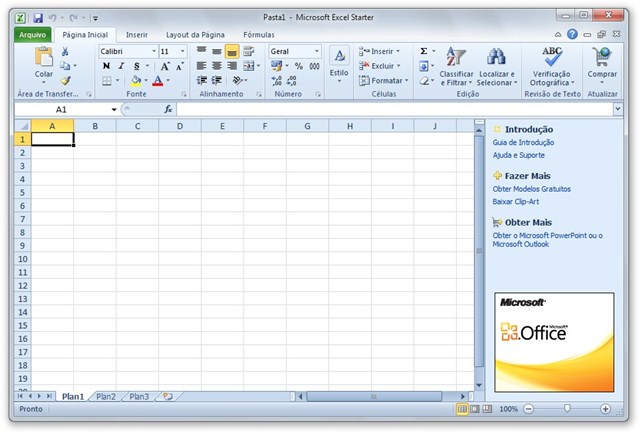
Task: Click the accounting currency format icon
Action: pos(276,66)
